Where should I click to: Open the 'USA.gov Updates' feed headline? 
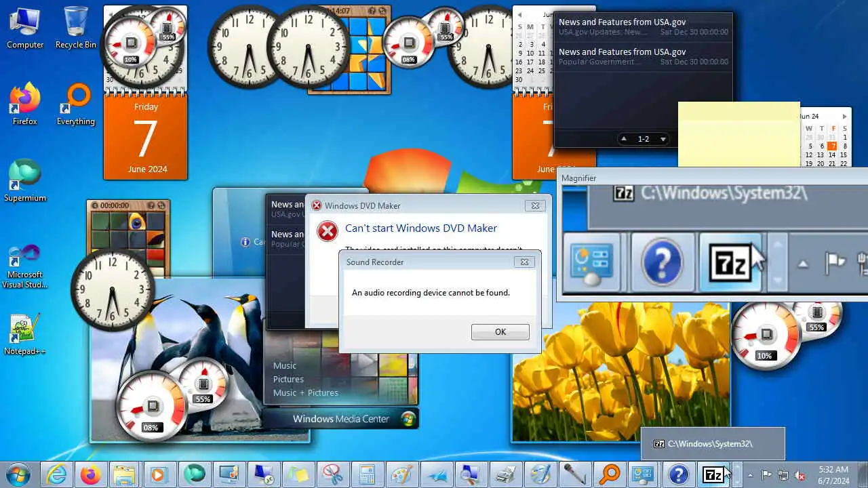[x=642, y=26]
